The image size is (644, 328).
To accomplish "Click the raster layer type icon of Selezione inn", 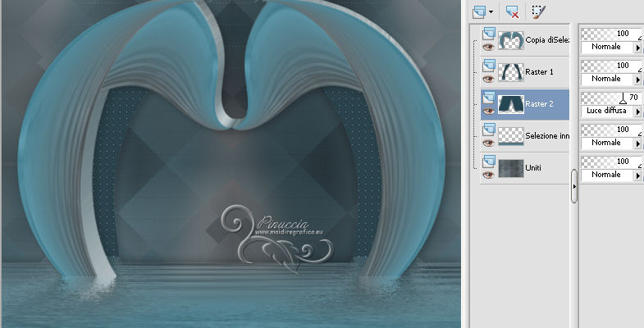I will pyautogui.click(x=488, y=130).
